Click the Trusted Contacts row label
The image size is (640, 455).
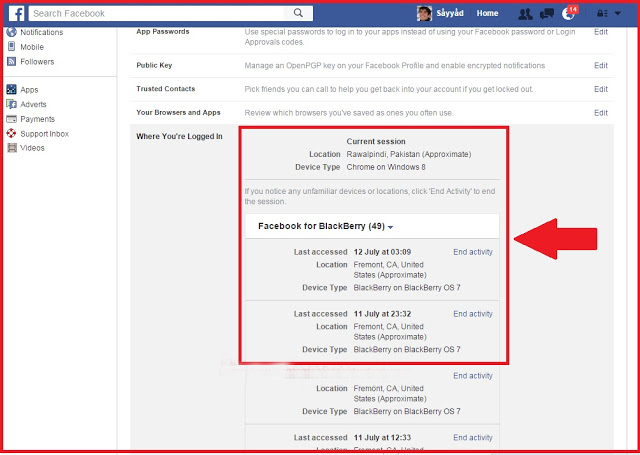point(166,89)
